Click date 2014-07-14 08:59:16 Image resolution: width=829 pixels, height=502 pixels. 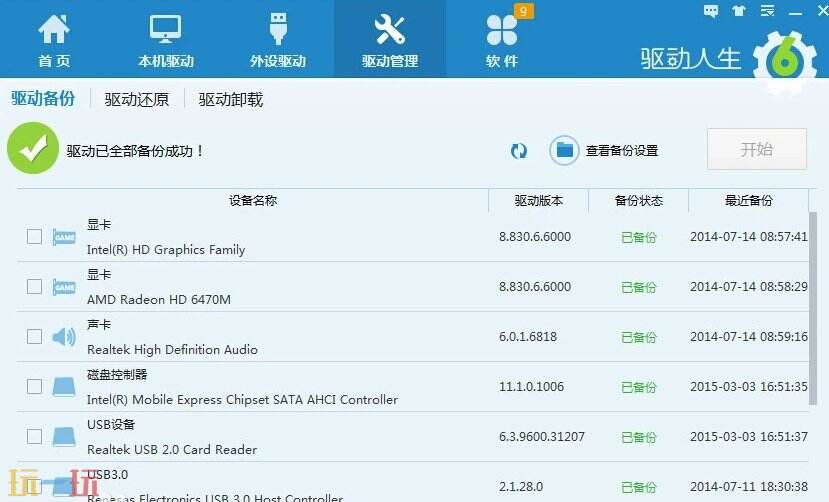point(749,337)
